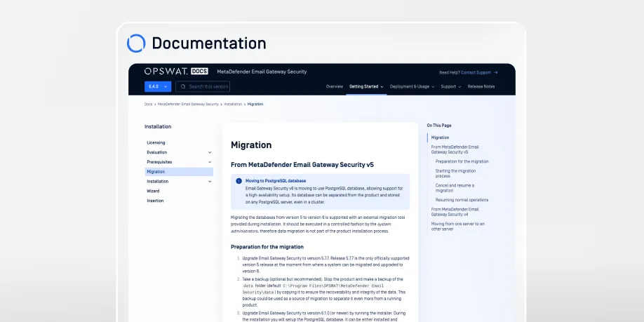Jump to Migration in On This Page
Image resolution: width=644 pixels, height=322 pixels.
(x=441, y=137)
